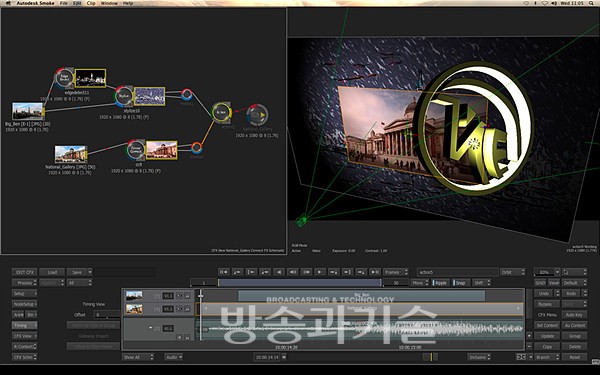Select the Edge Detect node icon
The image size is (600, 375).
(x=64, y=78)
